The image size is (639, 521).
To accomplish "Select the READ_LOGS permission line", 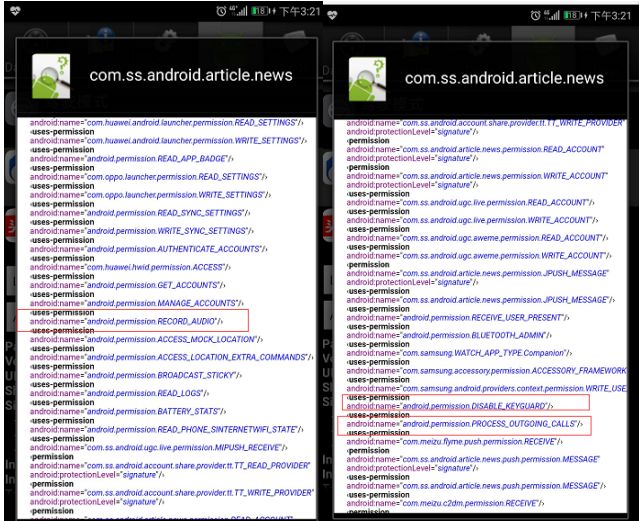I will (119, 393).
